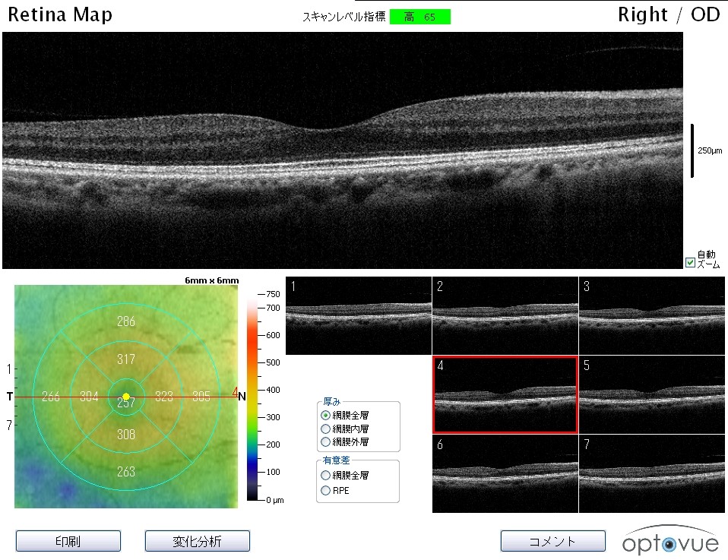Select the 網膜外層 thickness option
Image resolution: width=728 pixels, height=560 pixels.
(x=326, y=441)
